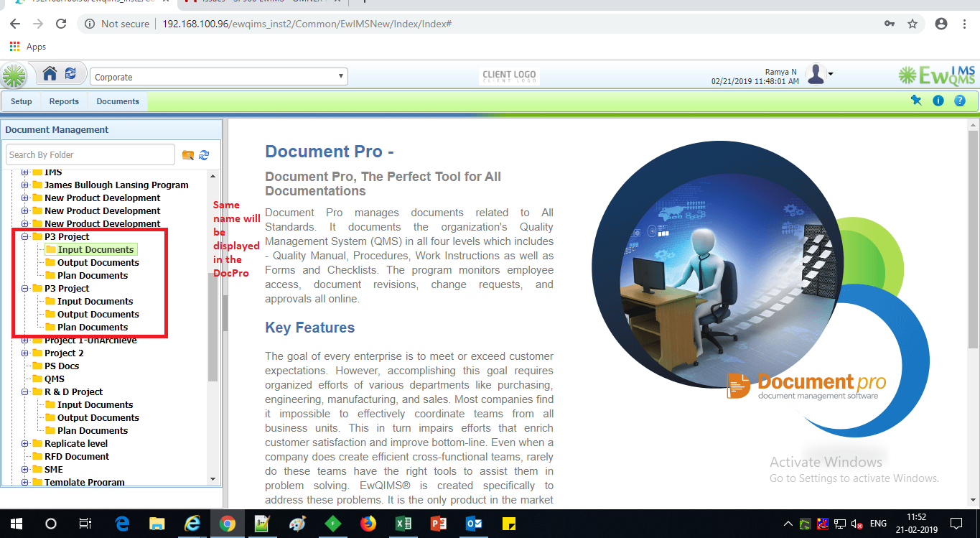Bookmark this page with the star icon

[x=913, y=24]
